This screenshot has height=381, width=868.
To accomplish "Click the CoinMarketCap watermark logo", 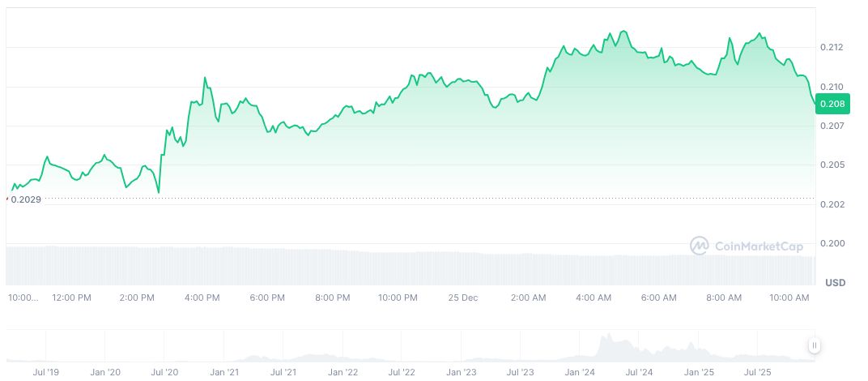I will point(747,245).
